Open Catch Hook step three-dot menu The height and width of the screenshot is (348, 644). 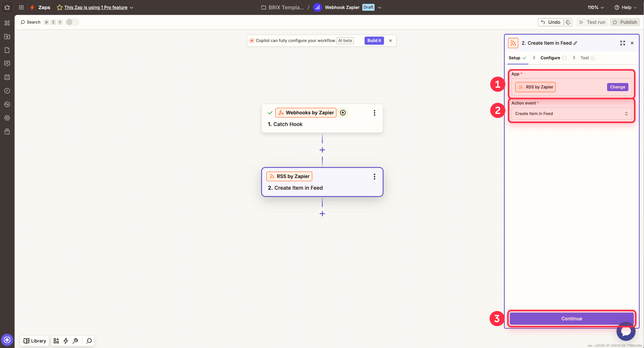pos(374,113)
